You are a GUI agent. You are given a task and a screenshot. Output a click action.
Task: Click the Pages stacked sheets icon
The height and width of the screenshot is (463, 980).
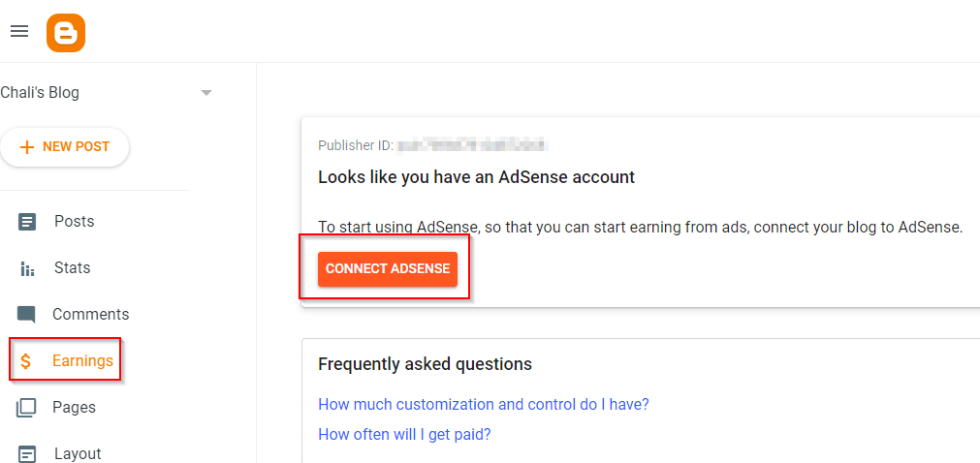(x=27, y=408)
